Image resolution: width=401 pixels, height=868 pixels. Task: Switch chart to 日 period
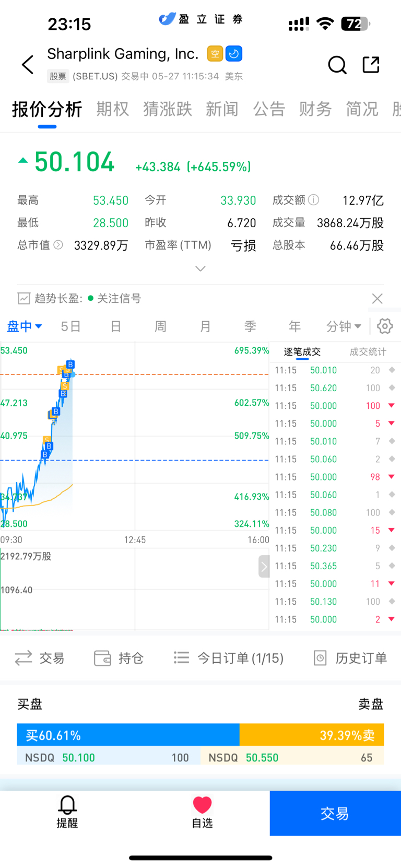(x=116, y=326)
